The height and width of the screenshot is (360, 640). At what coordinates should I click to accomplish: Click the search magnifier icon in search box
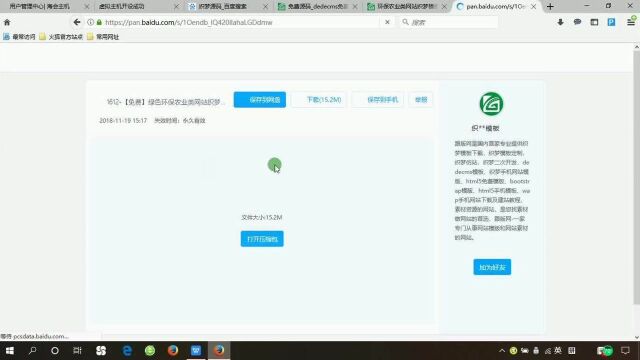405,22
